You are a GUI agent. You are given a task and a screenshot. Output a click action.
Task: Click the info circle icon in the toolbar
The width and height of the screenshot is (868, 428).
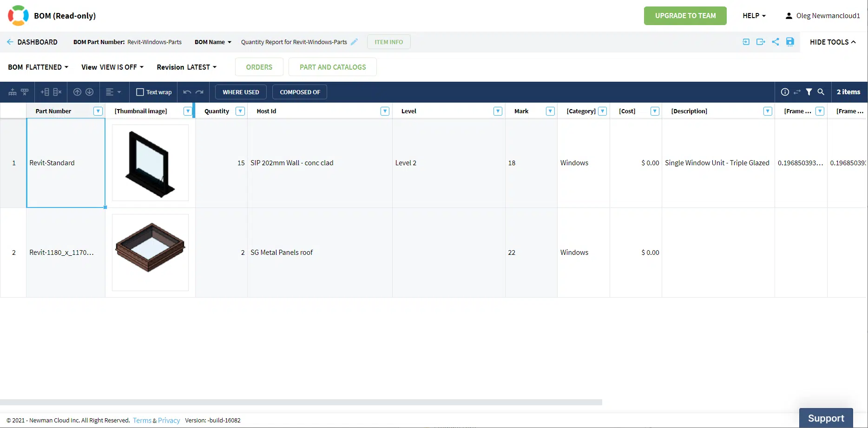785,92
